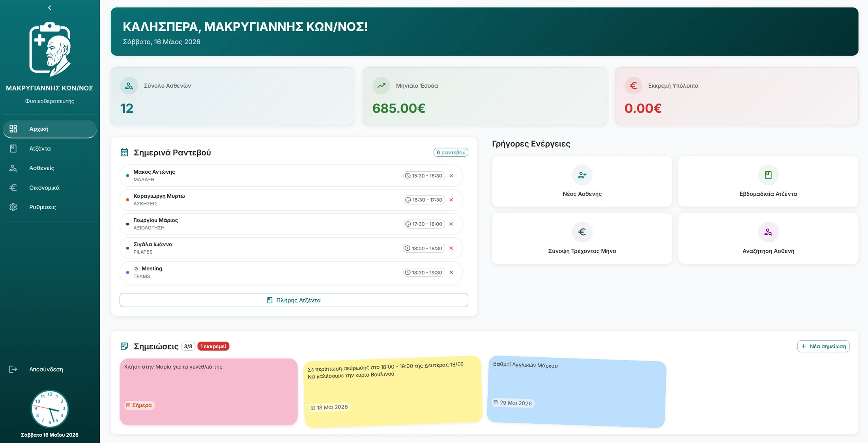
Task: Click the Αρχική dashboard grid icon
Action: [x=13, y=129]
